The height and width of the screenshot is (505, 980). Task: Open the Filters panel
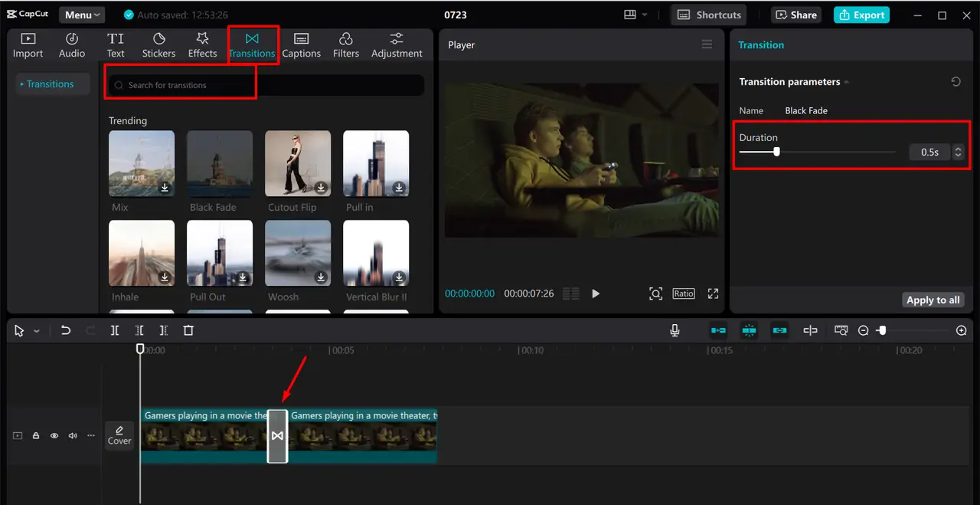coord(345,44)
